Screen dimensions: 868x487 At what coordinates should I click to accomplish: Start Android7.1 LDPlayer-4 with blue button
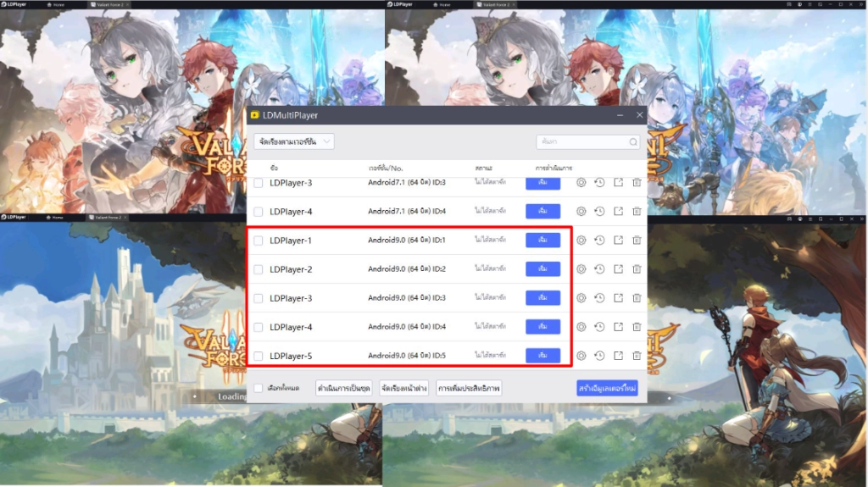click(x=542, y=211)
